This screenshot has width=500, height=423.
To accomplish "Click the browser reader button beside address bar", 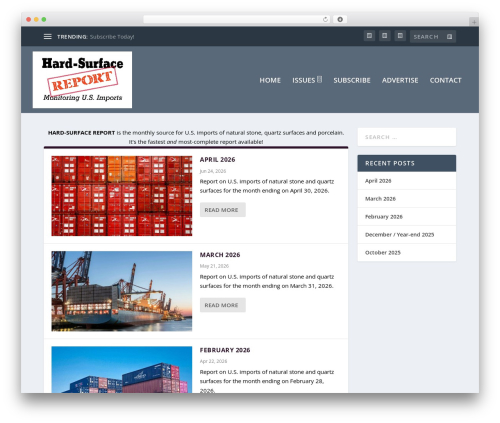I will coord(340,19).
